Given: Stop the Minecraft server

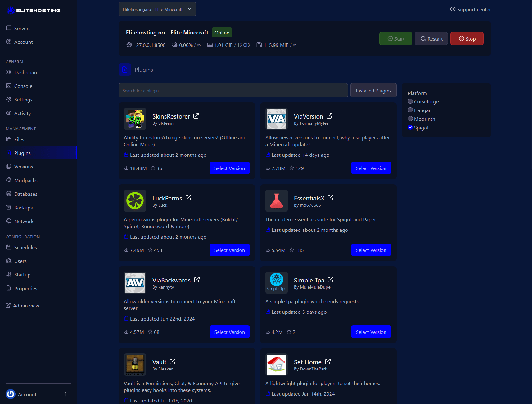Looking at the screenshot, I should pos(467,38).
